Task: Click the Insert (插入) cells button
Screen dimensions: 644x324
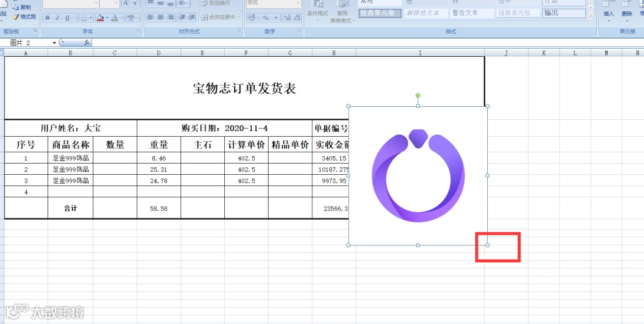Action: pyautogui.click(x=608, y=11)
